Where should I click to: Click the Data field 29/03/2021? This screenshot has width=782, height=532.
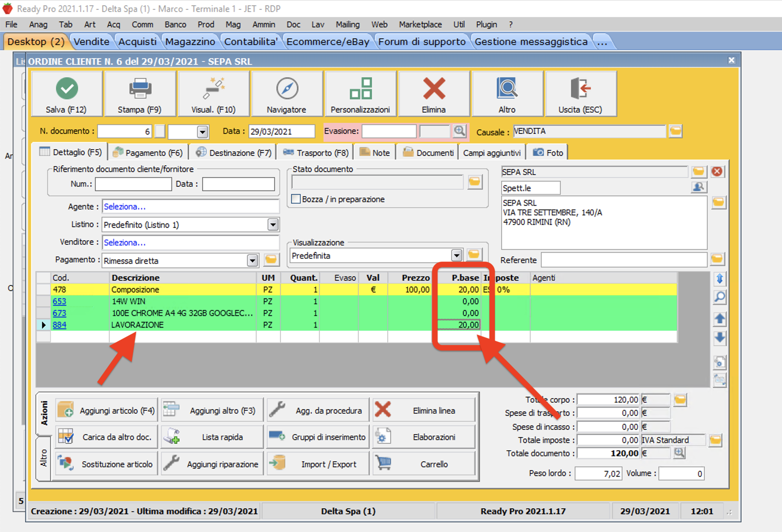coord(281,132)
